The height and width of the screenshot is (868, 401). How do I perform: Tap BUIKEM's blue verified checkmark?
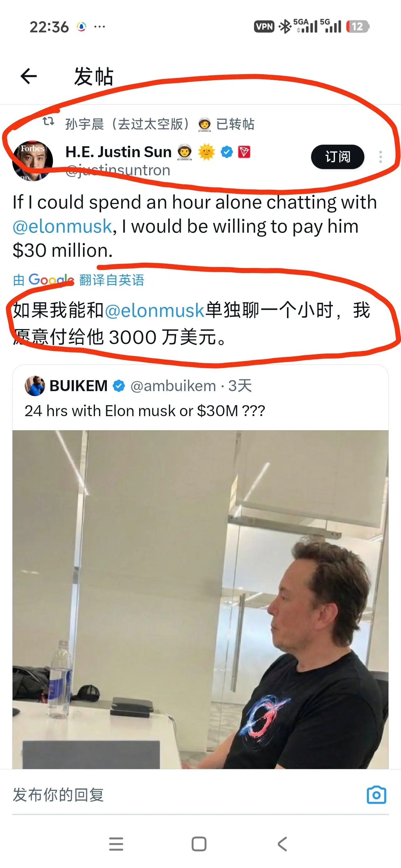coord(119,386)
